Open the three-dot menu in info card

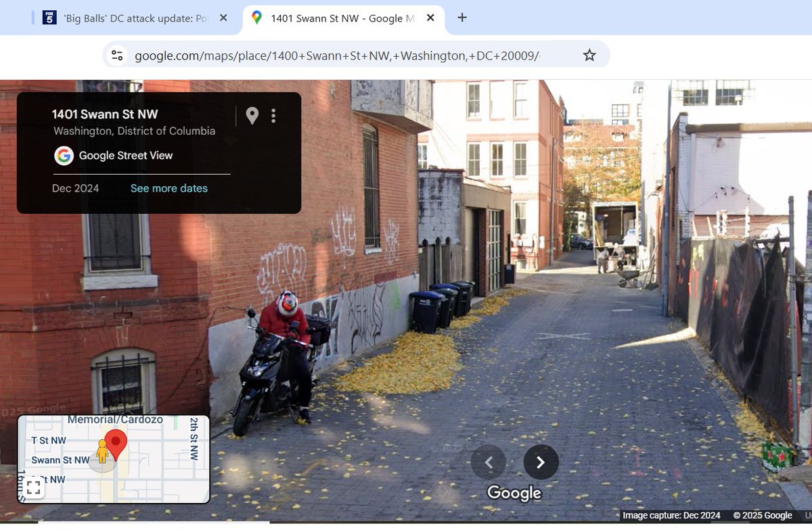(x=273, y=116)
